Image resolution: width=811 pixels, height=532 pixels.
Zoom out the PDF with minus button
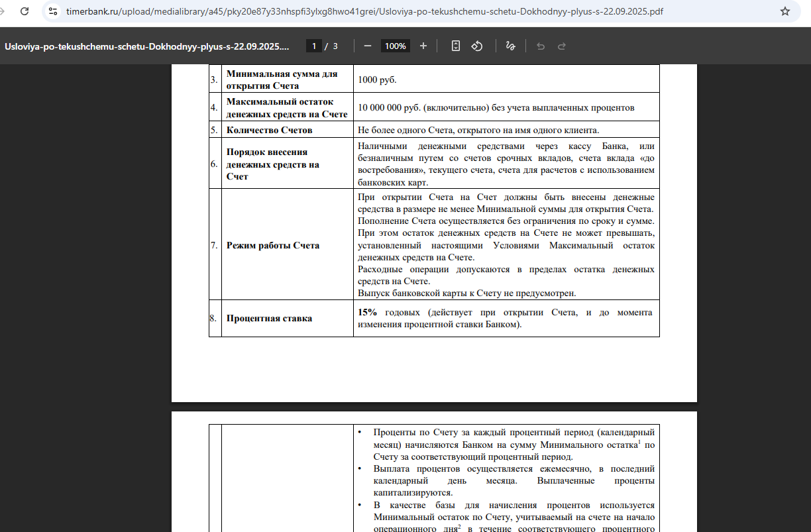pyautogui.click(x=368, y=46)
